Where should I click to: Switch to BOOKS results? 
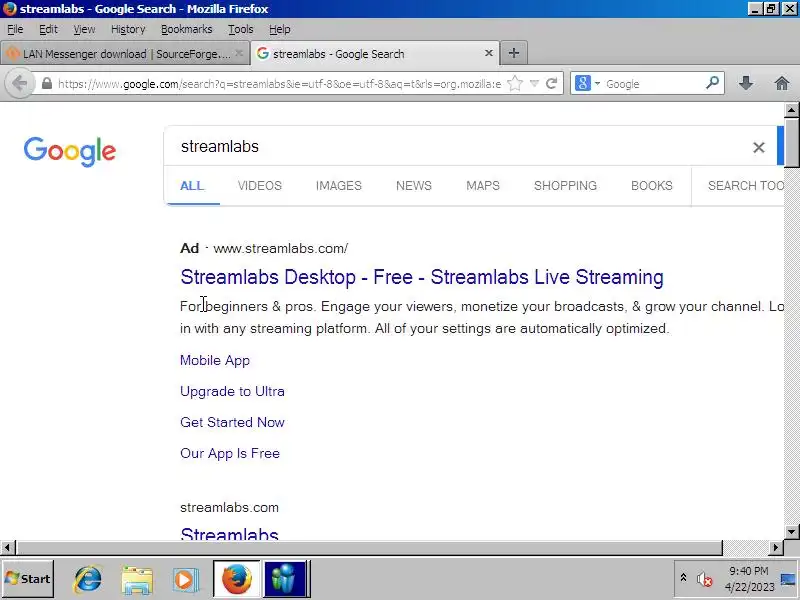point(652,186)
